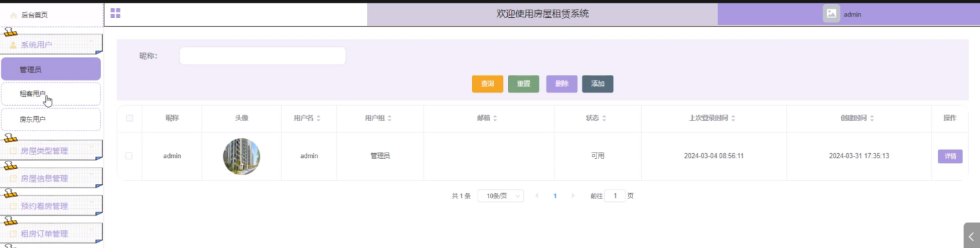Expand the 房屋信息管理 menu
Screen dimensions: 980x248
(x=52, y=178)
